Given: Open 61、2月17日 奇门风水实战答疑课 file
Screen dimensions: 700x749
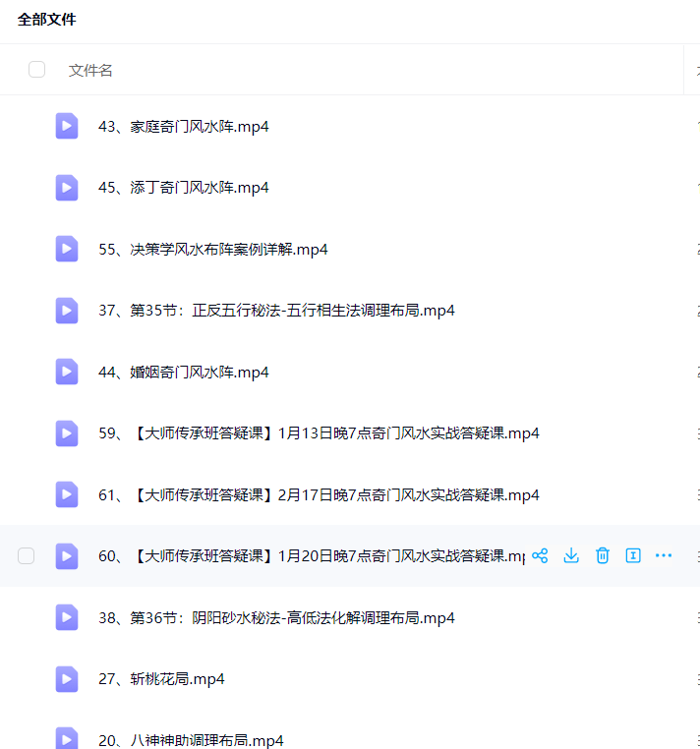Looking at the screenshot, I should coord(319,495).
